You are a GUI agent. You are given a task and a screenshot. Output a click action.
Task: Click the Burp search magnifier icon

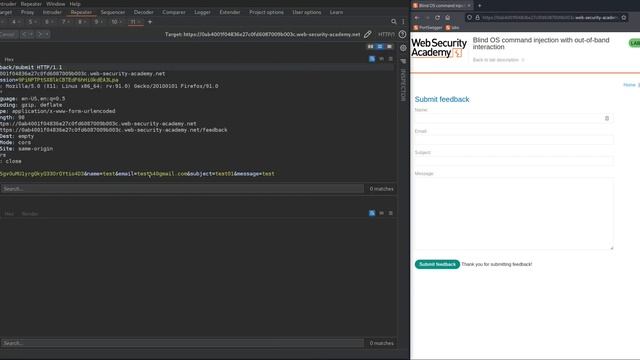(393, 22)
